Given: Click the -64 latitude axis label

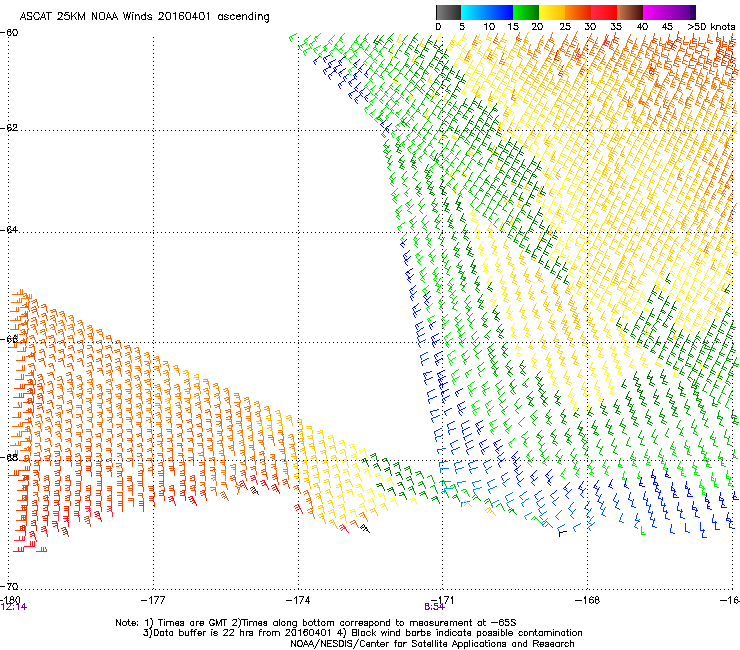Looking at the screenshot, I should click(x=9, y=229).
